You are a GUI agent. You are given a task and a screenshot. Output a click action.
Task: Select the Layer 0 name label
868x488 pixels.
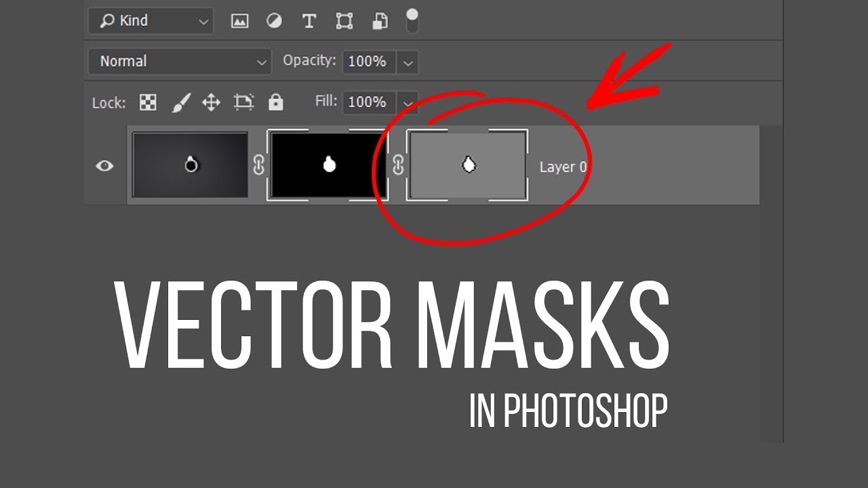tap(563, 167)
